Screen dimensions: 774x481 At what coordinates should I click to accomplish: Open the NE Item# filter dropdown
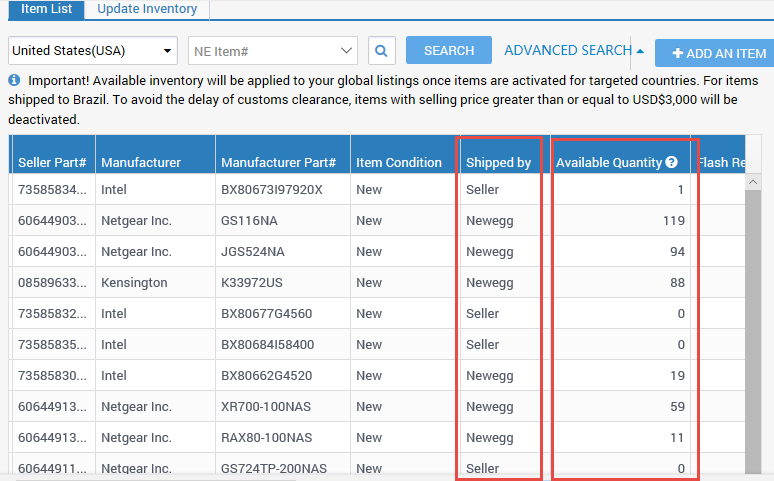coord(272,50)
